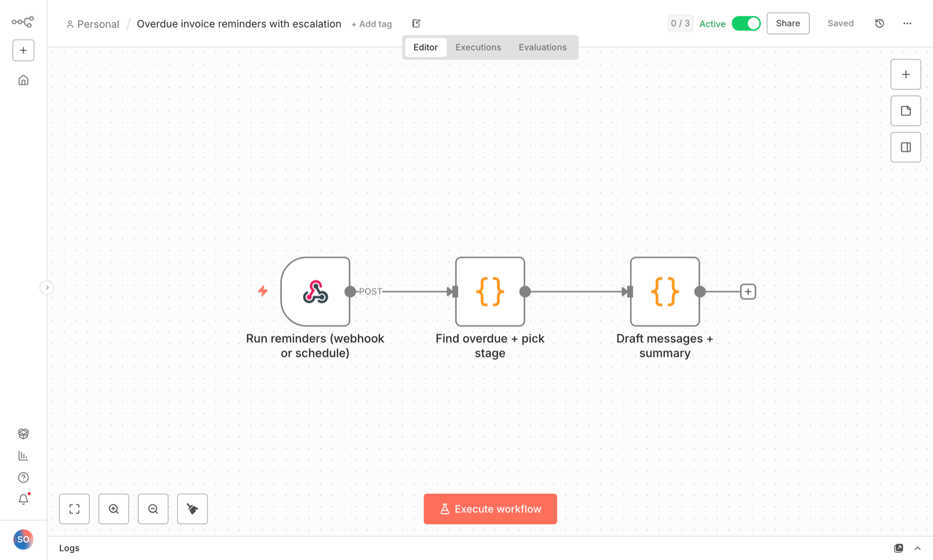Click the Add tag button

tap(371, 24)
